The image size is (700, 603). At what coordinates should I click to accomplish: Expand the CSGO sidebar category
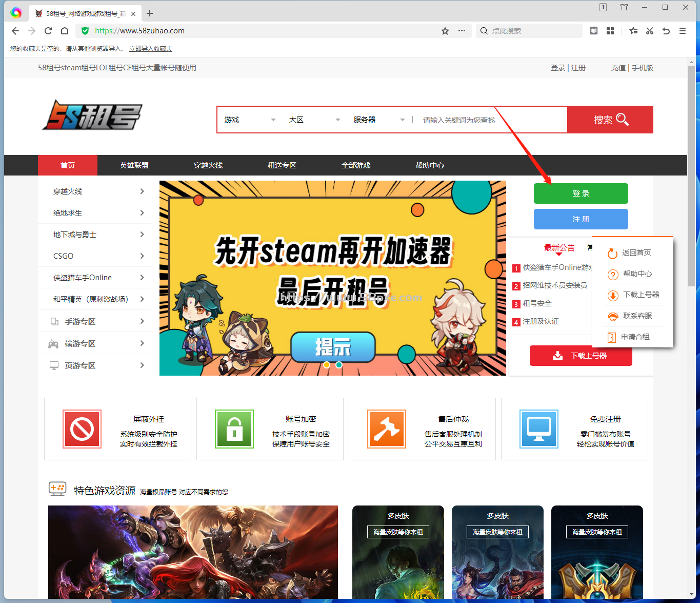pyautogui.click(x=94, y=256)
